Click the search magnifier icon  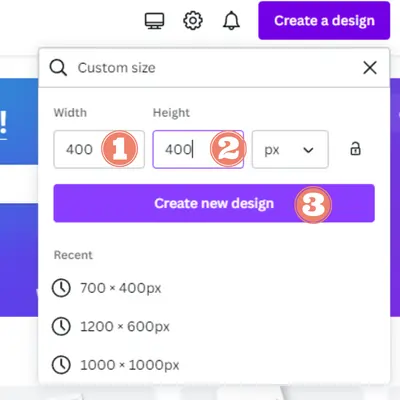tap(58, 68)
